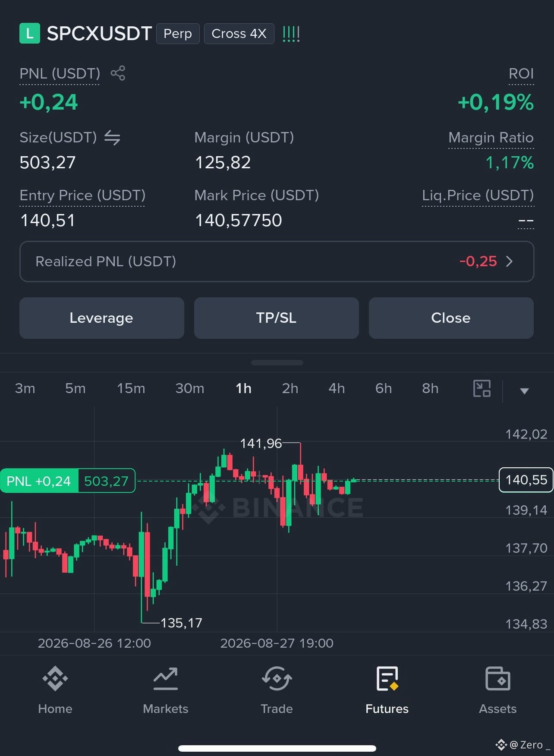Open the Markets tab
The height and width of the screenshot is (756, 554).
pos(166,690)
